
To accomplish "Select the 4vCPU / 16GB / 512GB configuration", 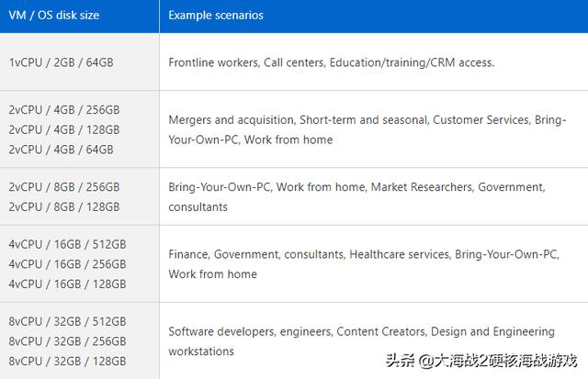I will tap(67, 244).
